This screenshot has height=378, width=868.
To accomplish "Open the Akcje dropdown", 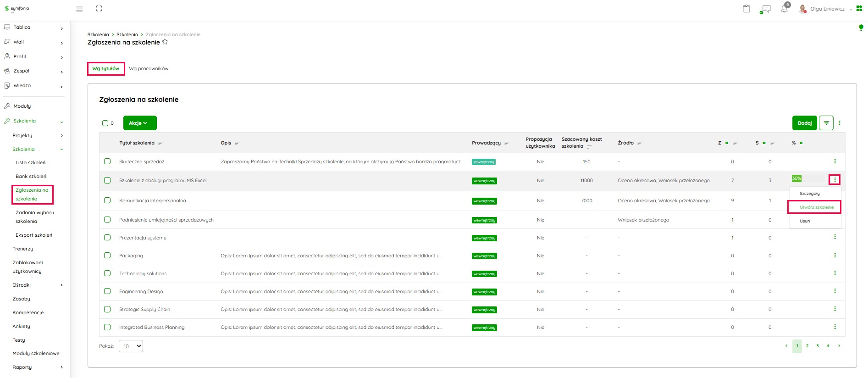I will pyautogui.click(x=140, y=123).
